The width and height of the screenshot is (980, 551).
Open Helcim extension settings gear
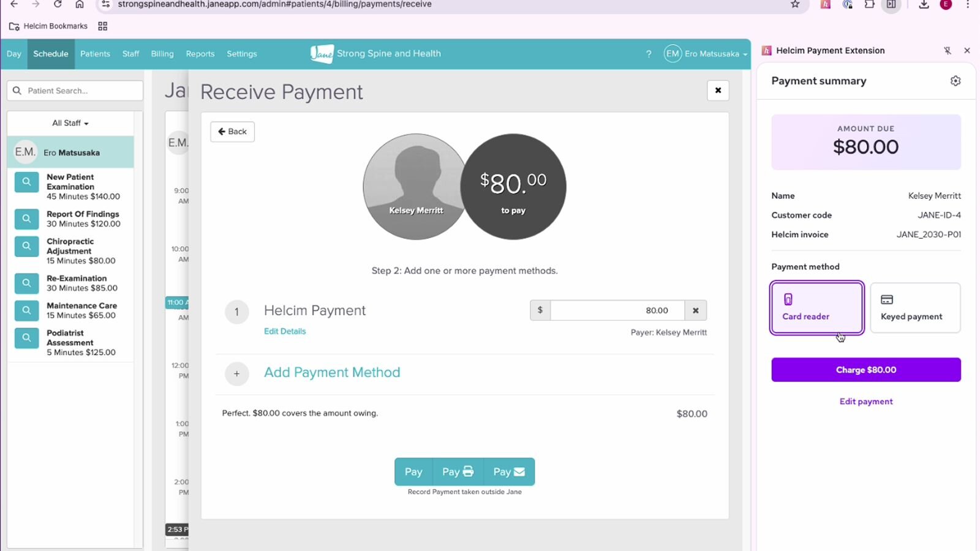pyautogui.click(x=955, y=81)
